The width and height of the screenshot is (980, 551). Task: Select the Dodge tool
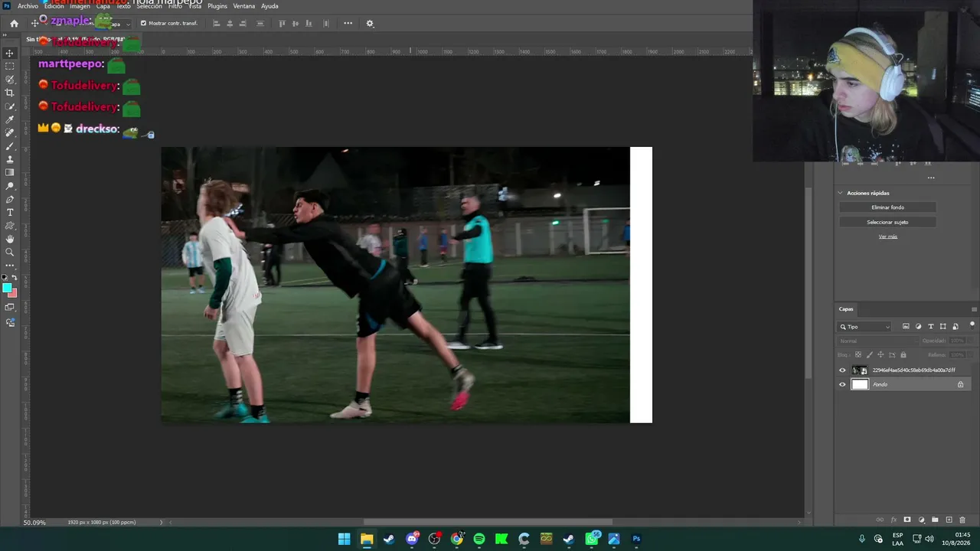pos(10,186)
